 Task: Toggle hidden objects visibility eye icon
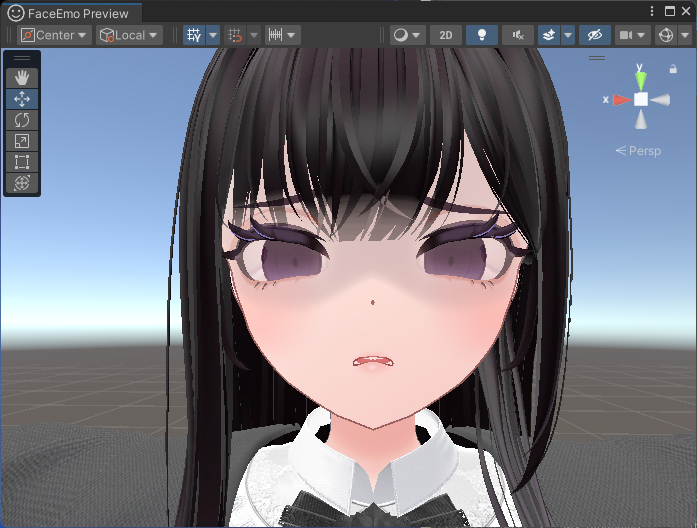point(595,35)
